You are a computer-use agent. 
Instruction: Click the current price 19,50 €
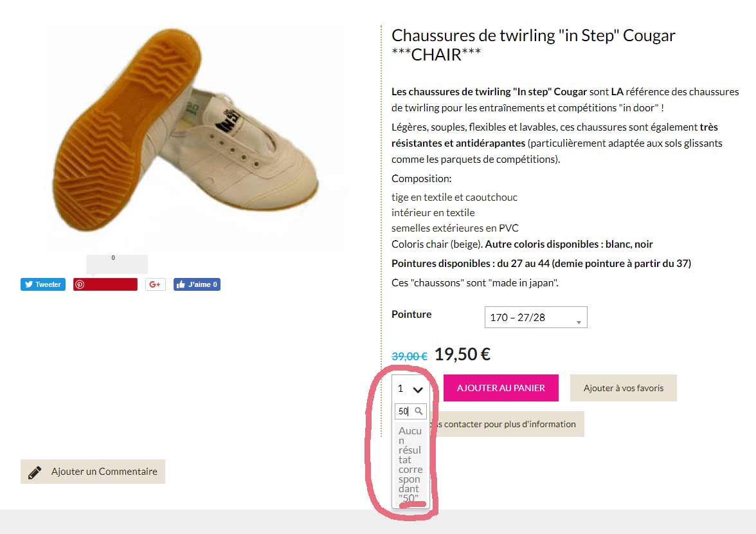point(462,354)
